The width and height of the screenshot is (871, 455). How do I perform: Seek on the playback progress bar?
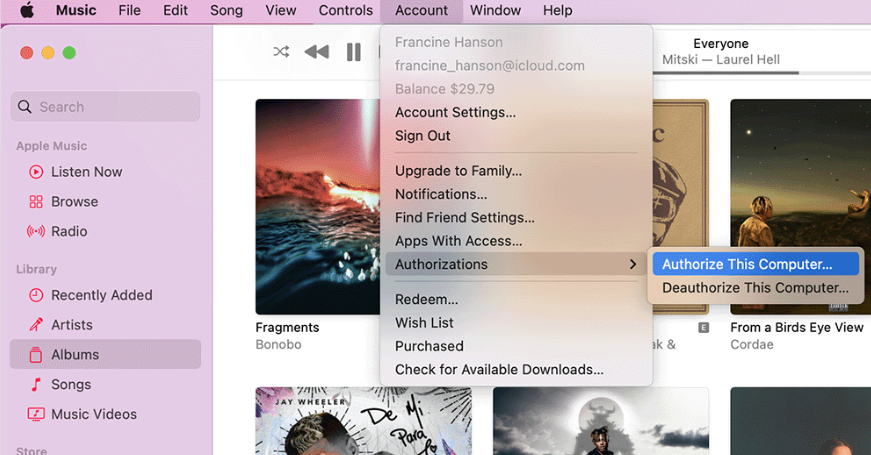(762, 73)
